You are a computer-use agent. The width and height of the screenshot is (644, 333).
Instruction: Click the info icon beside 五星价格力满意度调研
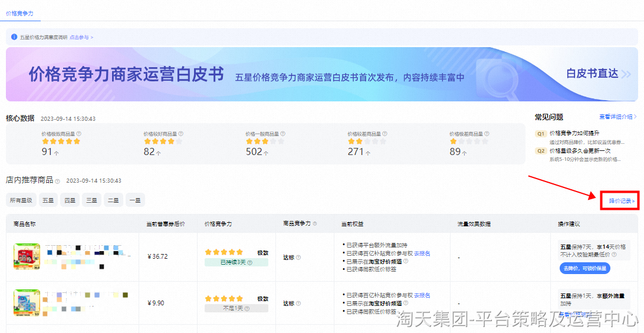coord(14,37)
